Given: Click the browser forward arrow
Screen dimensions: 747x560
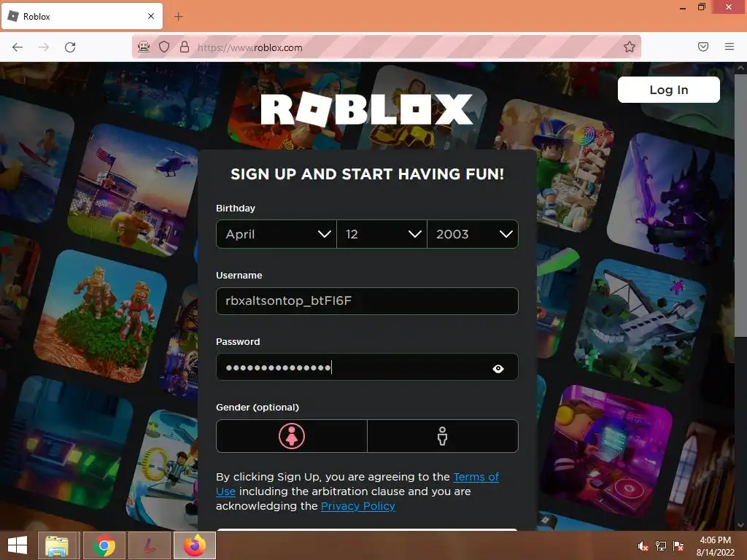Looking at the screenshot, I should 44,47.
